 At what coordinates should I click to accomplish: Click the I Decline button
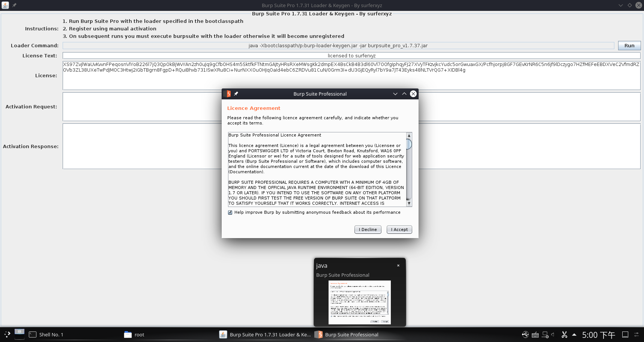coord(368,229)
